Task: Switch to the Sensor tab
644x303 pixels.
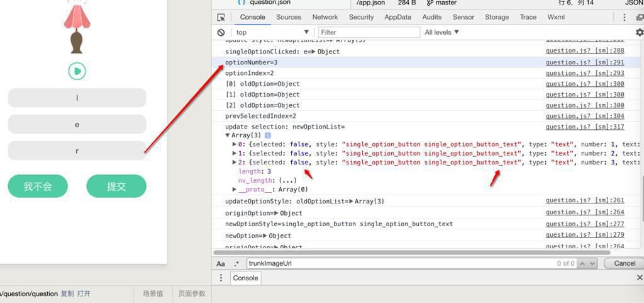Action: click(x=464, y=17)
